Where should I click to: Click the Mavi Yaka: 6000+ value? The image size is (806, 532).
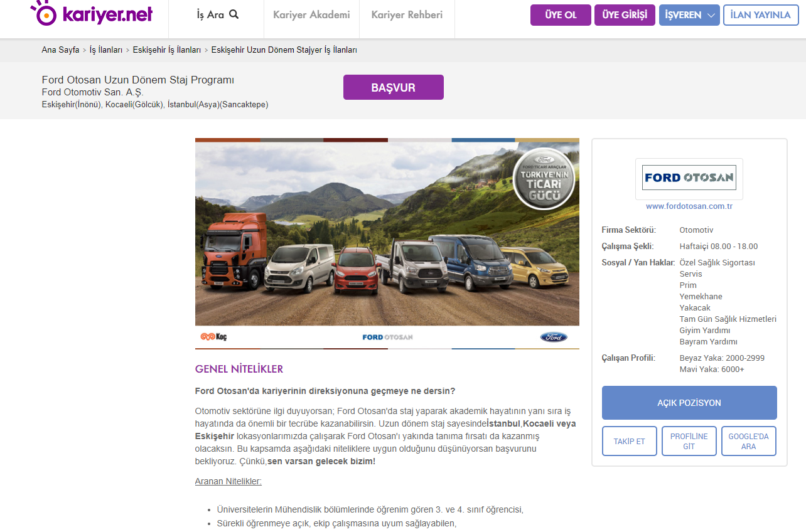[x=712, y=370]
